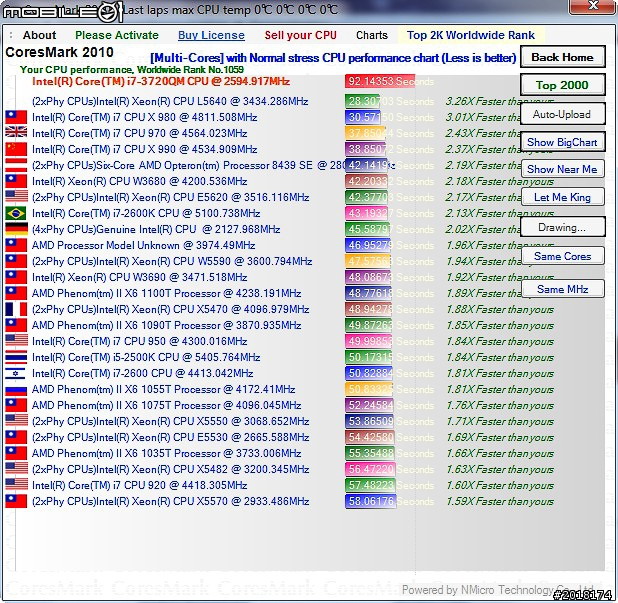Screen dimensions: 618x603
Task: Click the Russian flag beside Phenom 1055T
Action: [15, 389]
